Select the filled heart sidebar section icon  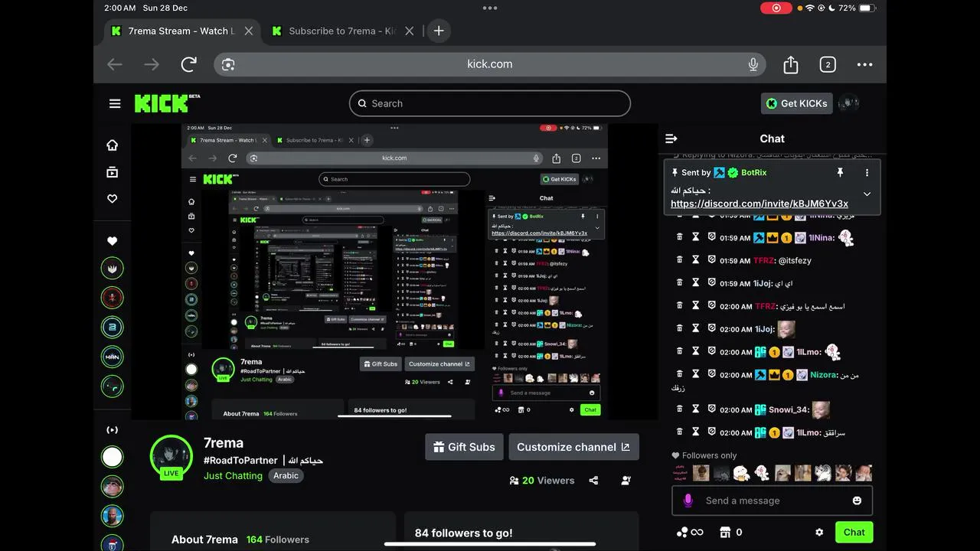click(113, 241)
